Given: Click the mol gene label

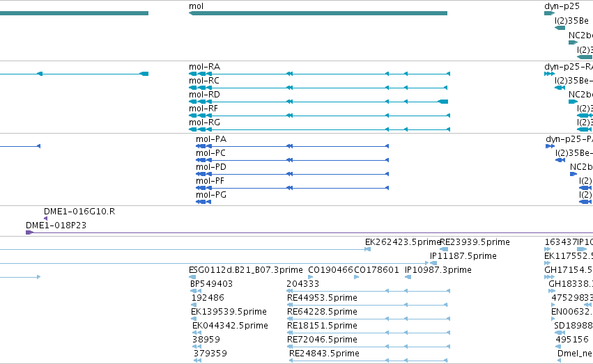Looking at the screenshot, I should click(196, 6).
